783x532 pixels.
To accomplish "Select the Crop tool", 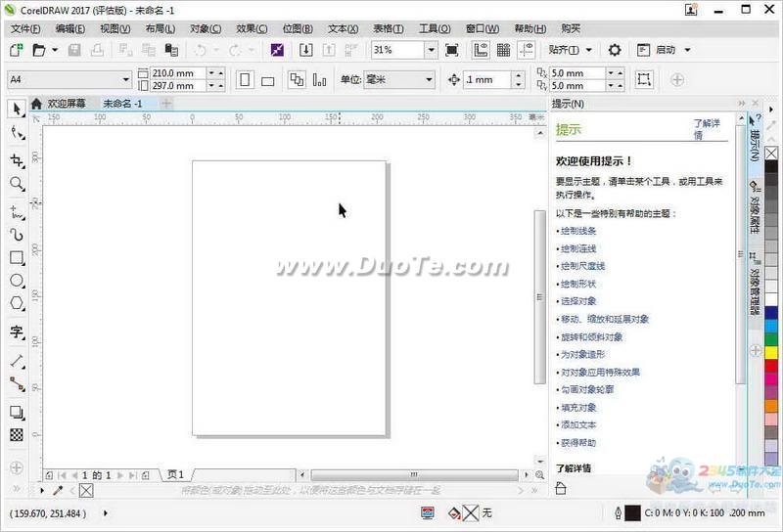I will click(17, 160).
